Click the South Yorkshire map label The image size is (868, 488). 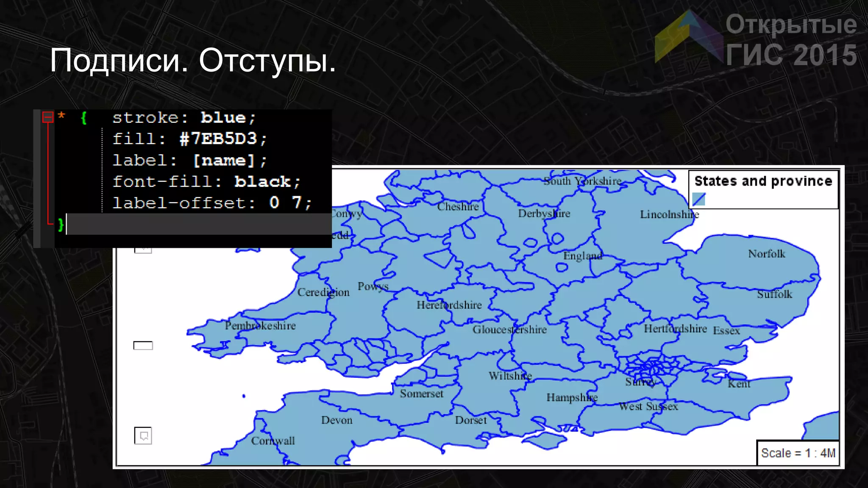coord(583,181)
